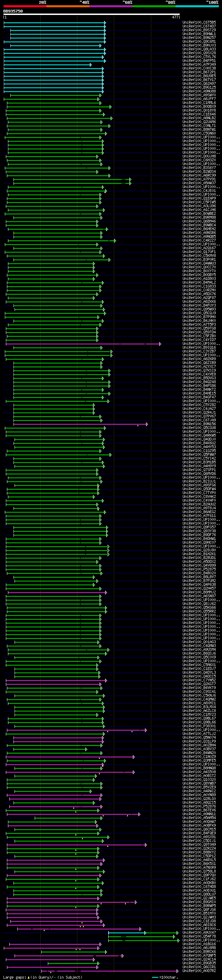Open hit UniRef100_B4HE15
The width and height of the screenshot is (222, 980).
[x=199, y=394]
